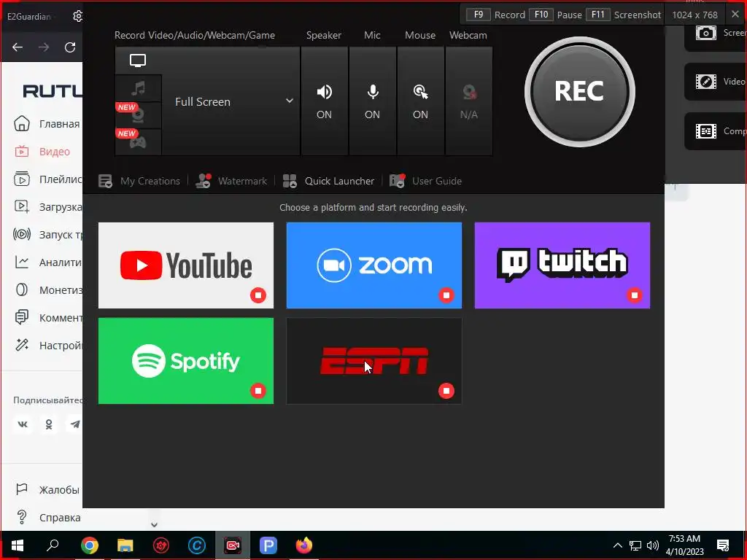The image size is (747, 560).
Task: Open the User Guide tab
Action: click(425, 181)
